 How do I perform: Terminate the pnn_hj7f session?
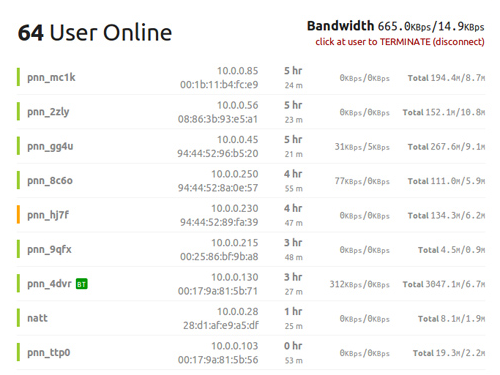point(48,215)
